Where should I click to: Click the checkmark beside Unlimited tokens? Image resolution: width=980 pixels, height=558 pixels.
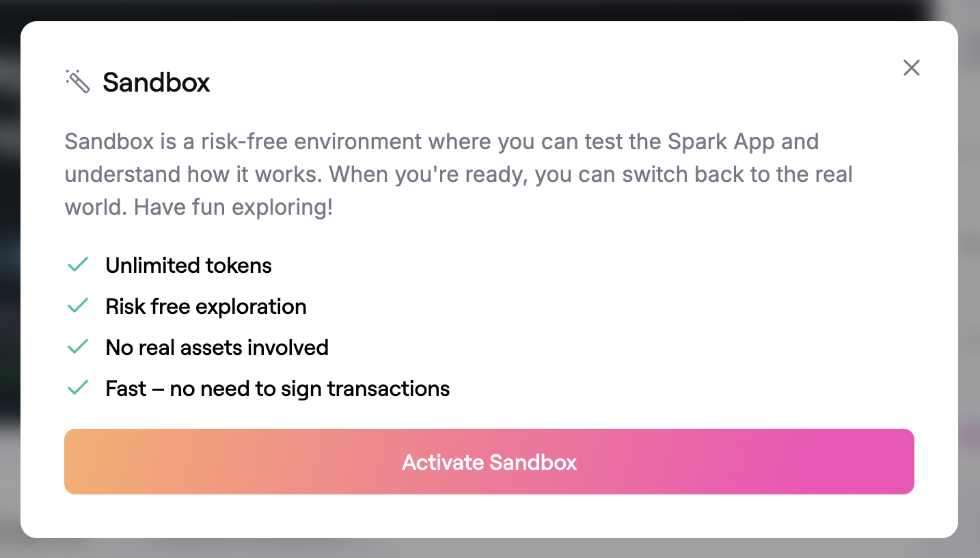tap(78, 265)
